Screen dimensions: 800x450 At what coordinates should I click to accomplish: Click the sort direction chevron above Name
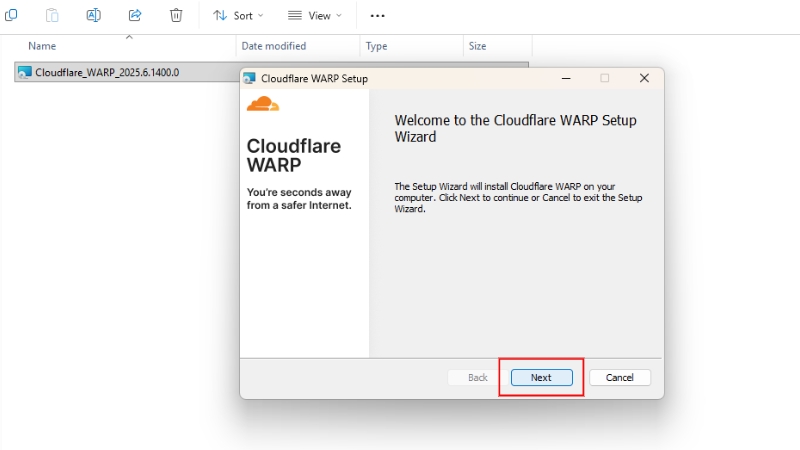(129, 37)
